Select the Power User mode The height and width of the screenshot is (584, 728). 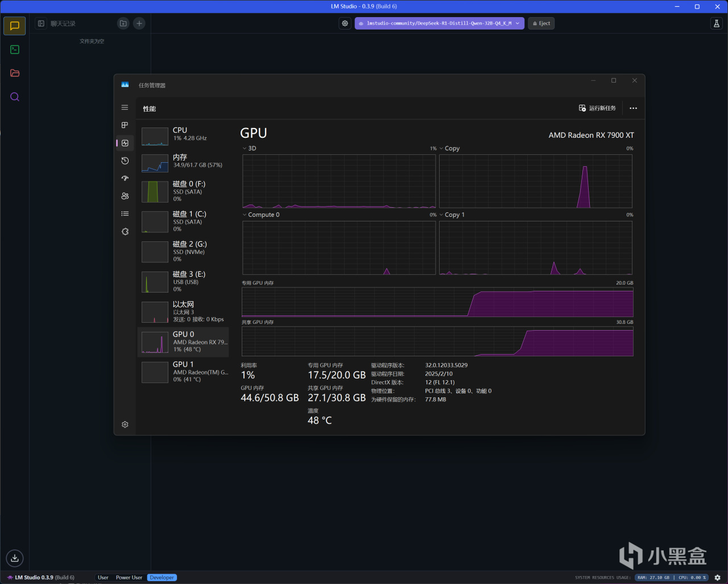click(129, 577)
